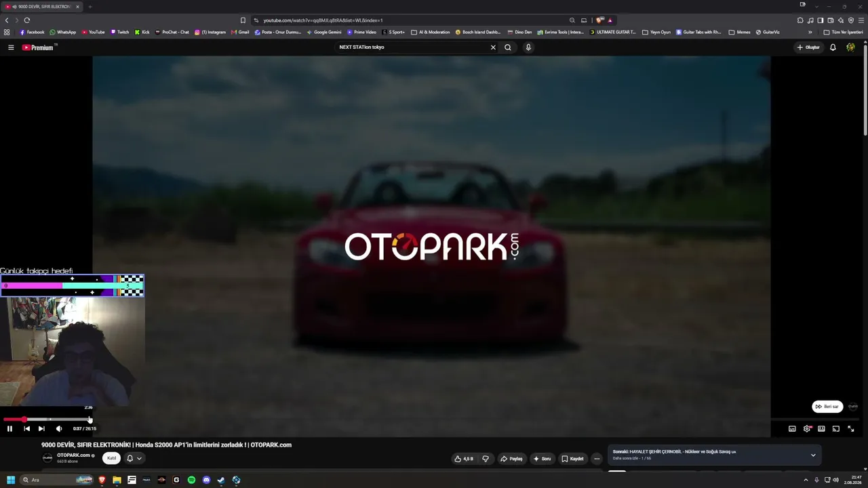Click the browser address bar URL
The image size is (868, 488).
(x=323, y=20)
